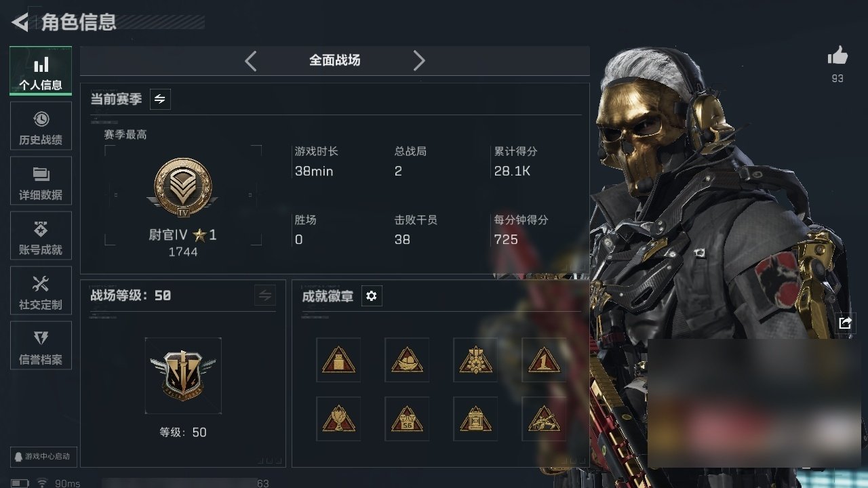Give a thumbs-up like to the profile
868x488 pixels.
pos(837,56)
